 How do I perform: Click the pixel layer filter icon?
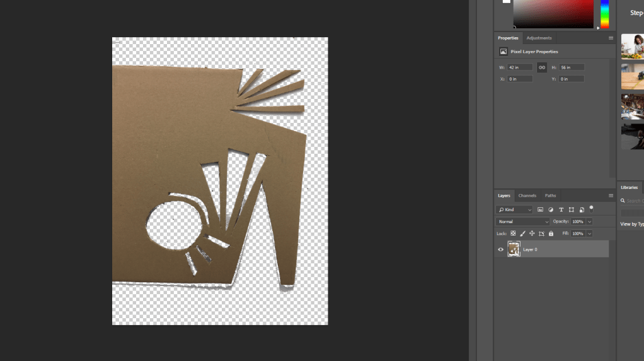tap(540, 210)
